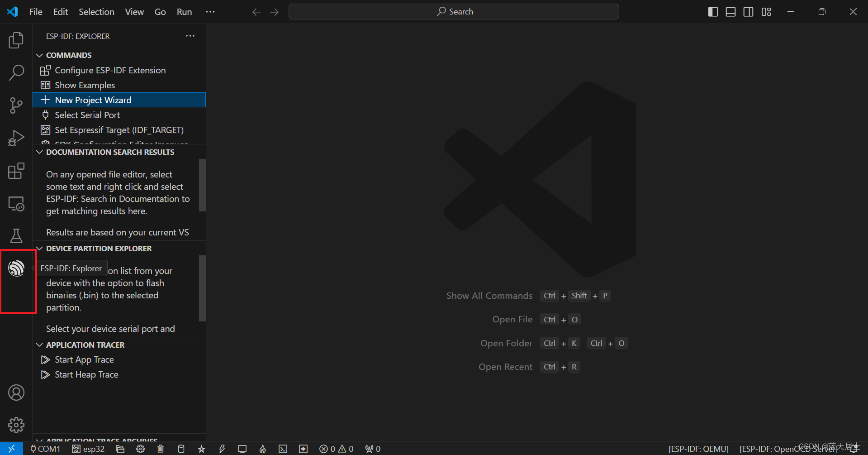
Task: Open the Testing flask view
Action: coord(16,236)
